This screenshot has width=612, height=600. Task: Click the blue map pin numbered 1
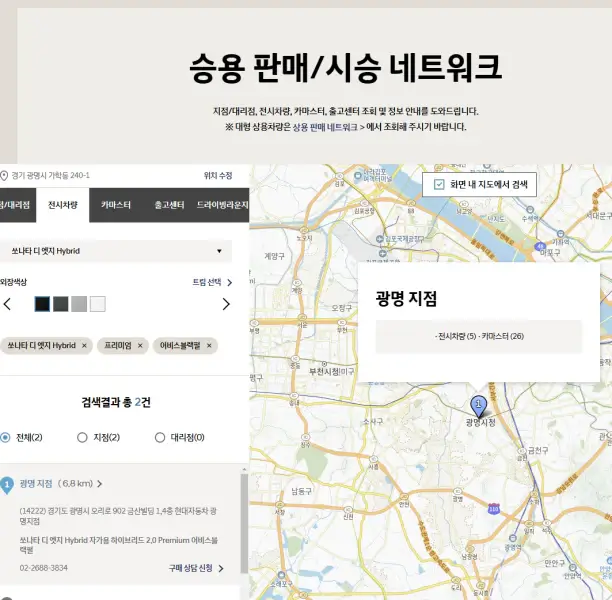click(479, 406)
